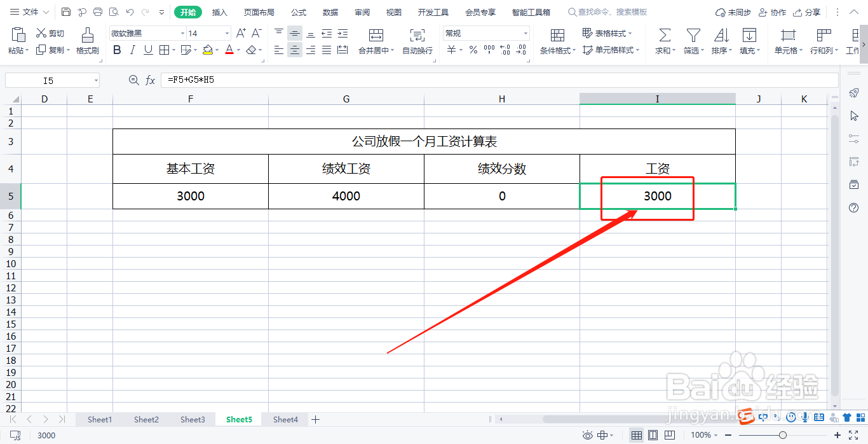This screenshot has width=868, height=444.
Task: Select the Format Painter (格式刷) tool
Action: [87, 41]
